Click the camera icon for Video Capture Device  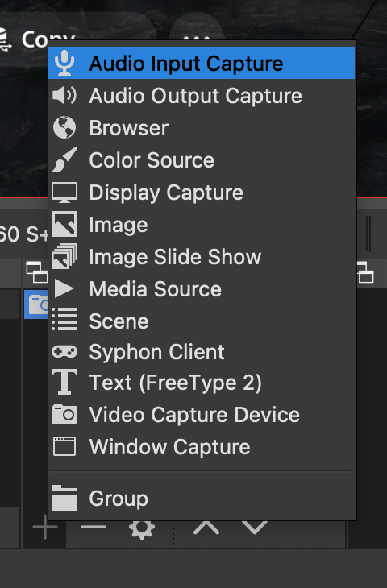coord(64,414)
